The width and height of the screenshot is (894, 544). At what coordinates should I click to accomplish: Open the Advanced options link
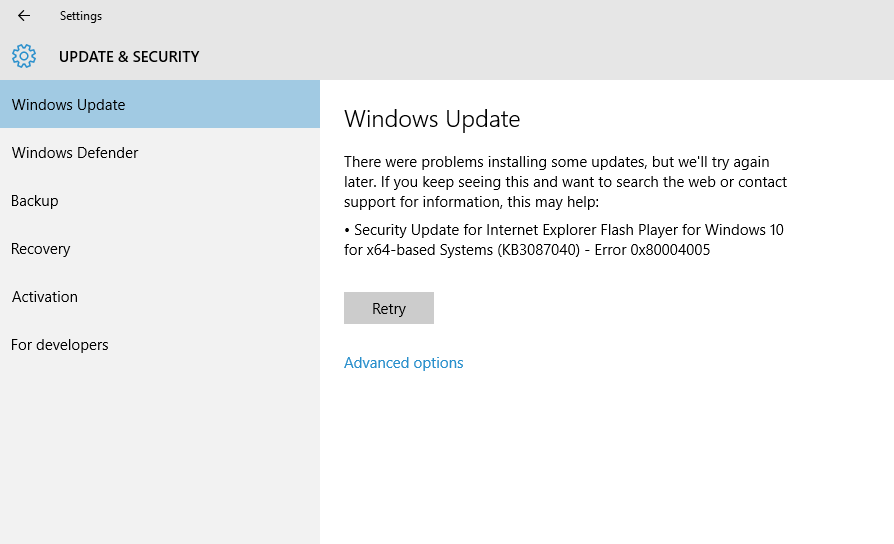pos(403,363)
